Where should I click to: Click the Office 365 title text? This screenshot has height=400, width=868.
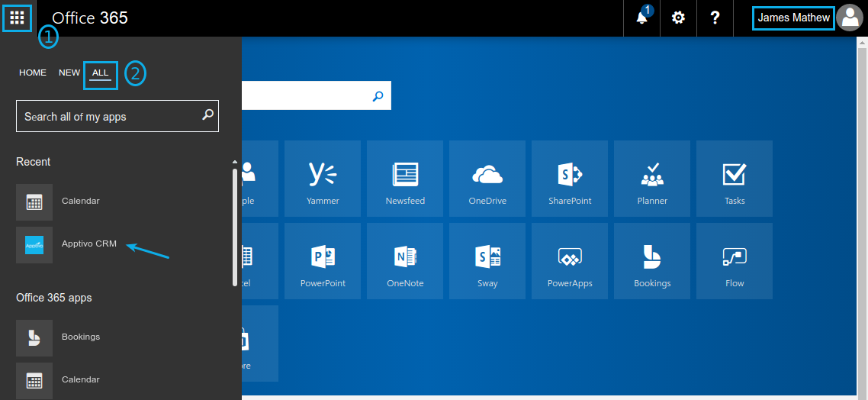90,18
